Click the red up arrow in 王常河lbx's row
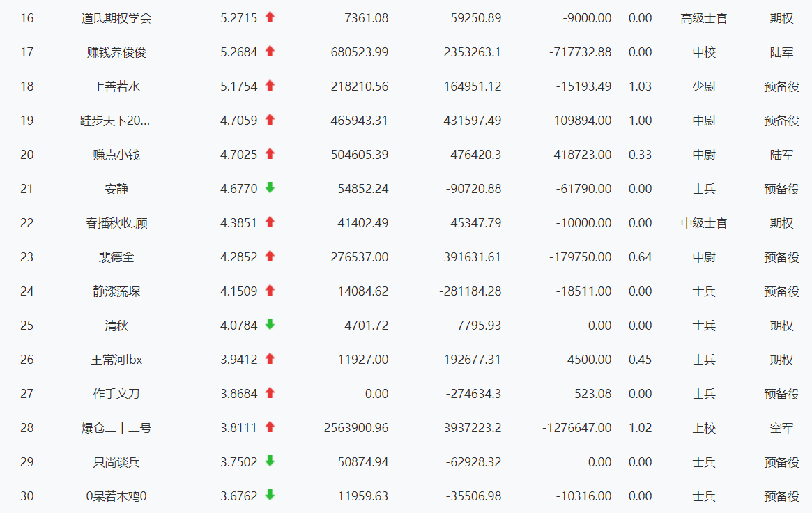Screen dimensions: 812x513 click(270, 359)
